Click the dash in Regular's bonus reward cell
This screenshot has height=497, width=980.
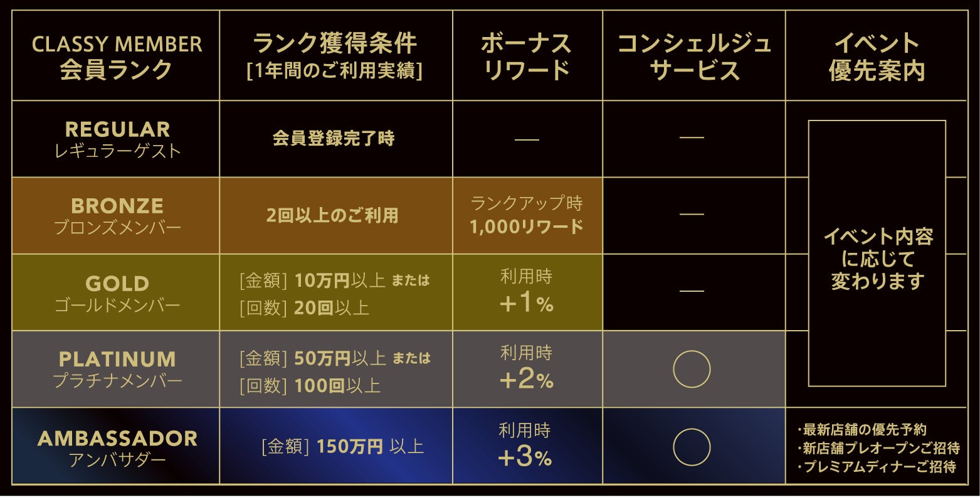[527, 139]
